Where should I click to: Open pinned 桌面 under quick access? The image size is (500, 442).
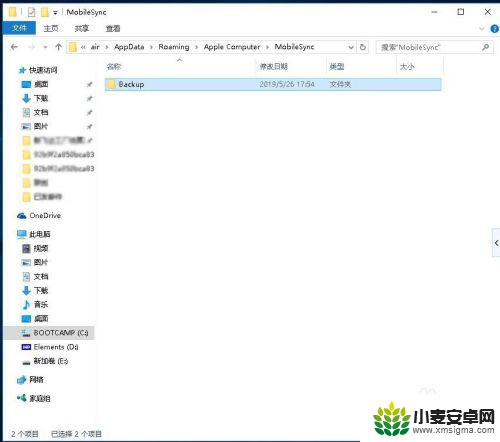[41, 84]
